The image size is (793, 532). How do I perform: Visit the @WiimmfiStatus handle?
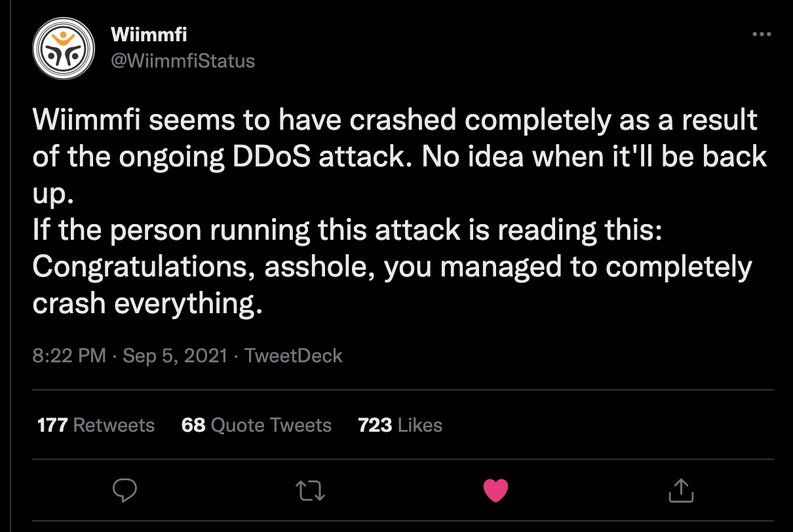[x=183, y=61]
